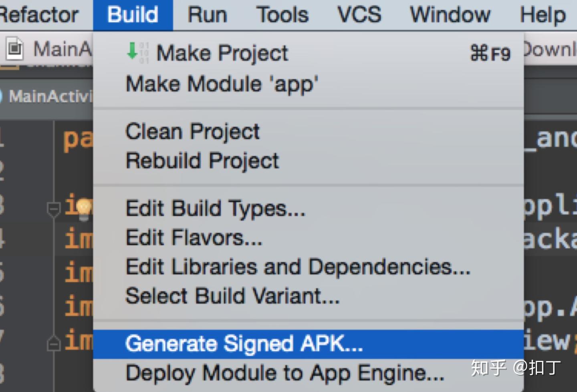Choose Clean Project from Build menu
This screenshot has width=577, height=392.
pos(192,132)
